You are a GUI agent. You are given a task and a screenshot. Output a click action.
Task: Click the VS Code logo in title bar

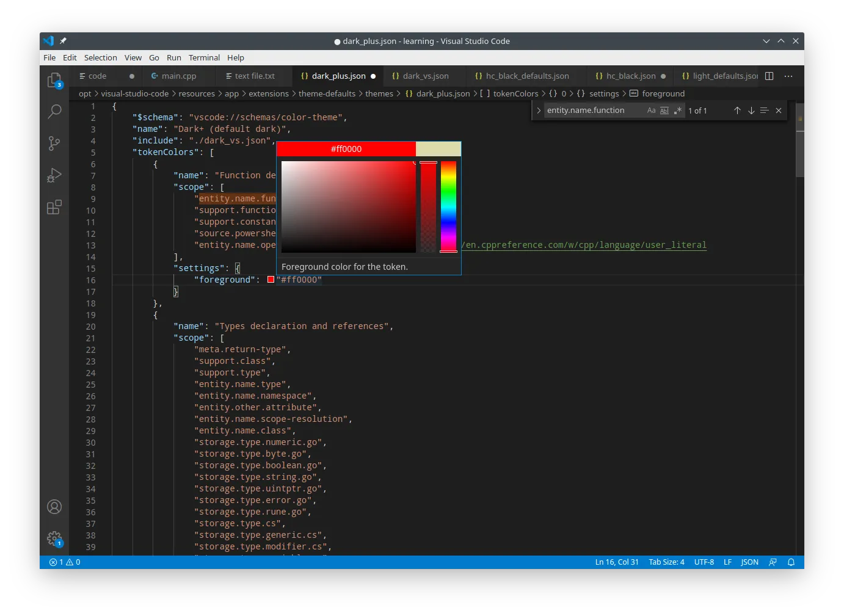click(48, 41)
